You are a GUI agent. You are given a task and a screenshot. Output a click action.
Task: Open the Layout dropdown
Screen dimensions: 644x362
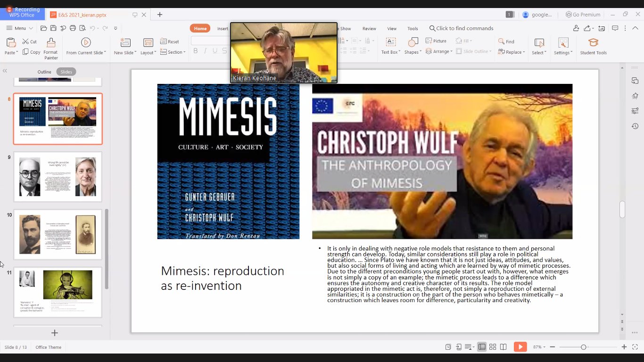[x=149, y=53]
